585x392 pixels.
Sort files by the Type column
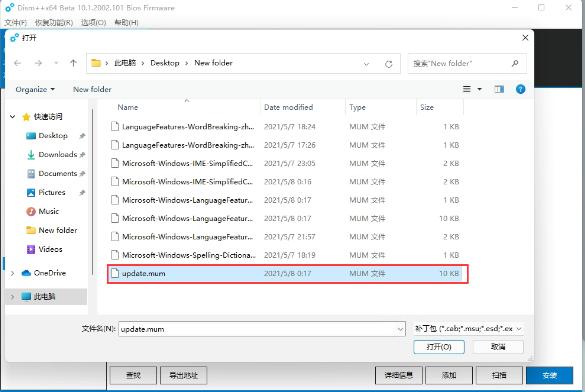pyautogui.click(x=357, y=107)
